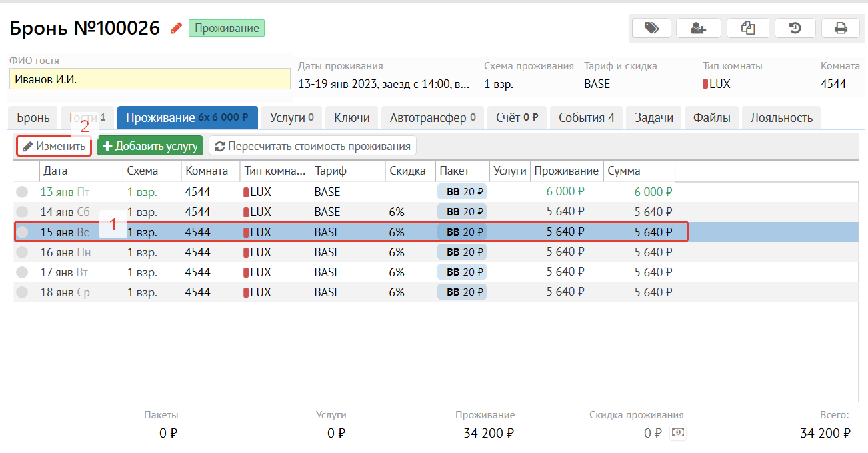Click the Сумма column header

point(639,171)
